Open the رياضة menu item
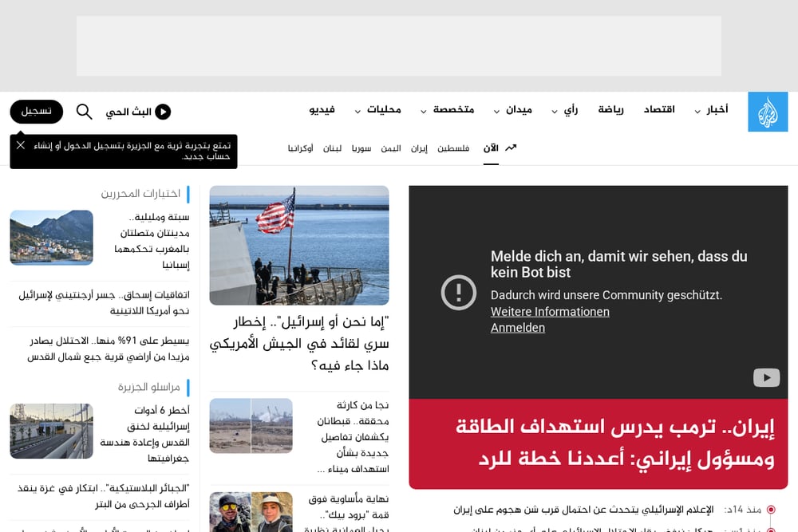The width and height of the screenshot is (798, 532). tap(610, 109)
